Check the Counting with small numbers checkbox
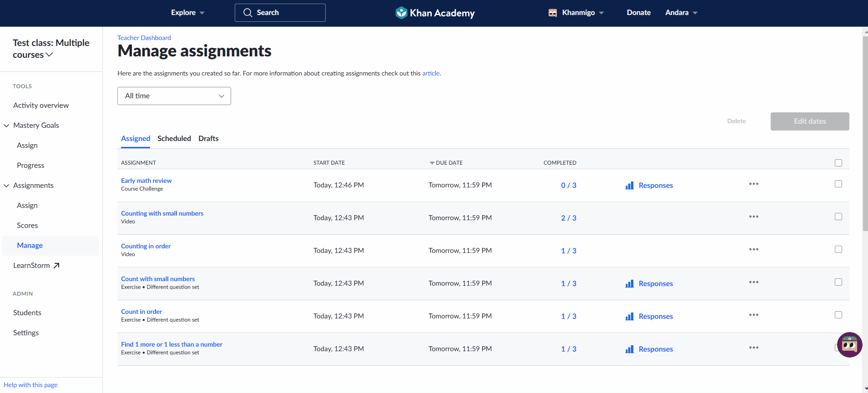 838,217
